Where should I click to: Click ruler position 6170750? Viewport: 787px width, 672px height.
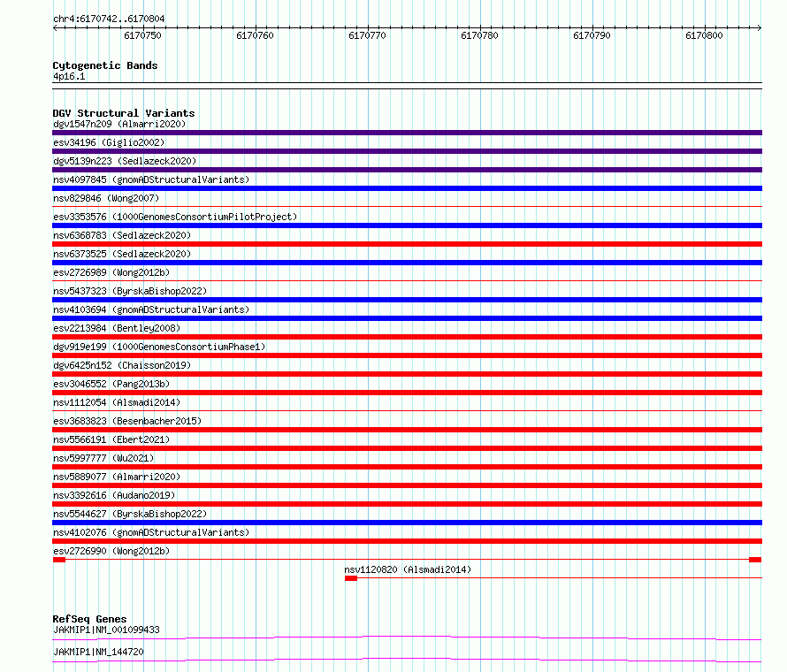143,35
